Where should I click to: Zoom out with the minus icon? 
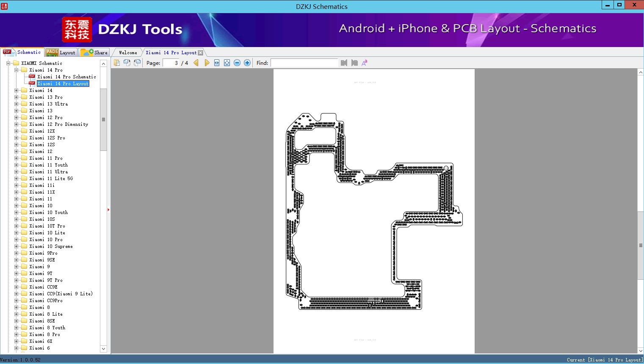coord(237,63)
